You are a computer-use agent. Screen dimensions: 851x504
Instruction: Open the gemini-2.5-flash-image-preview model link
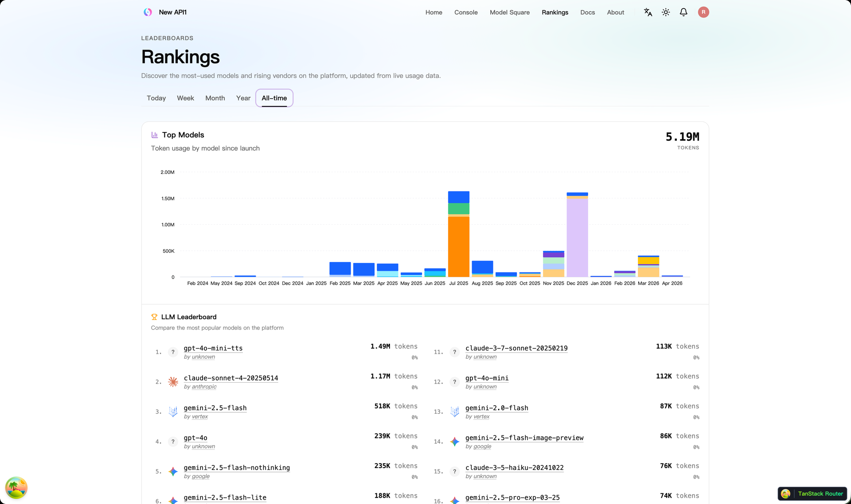pyautogui.click(x=524, y=438)
